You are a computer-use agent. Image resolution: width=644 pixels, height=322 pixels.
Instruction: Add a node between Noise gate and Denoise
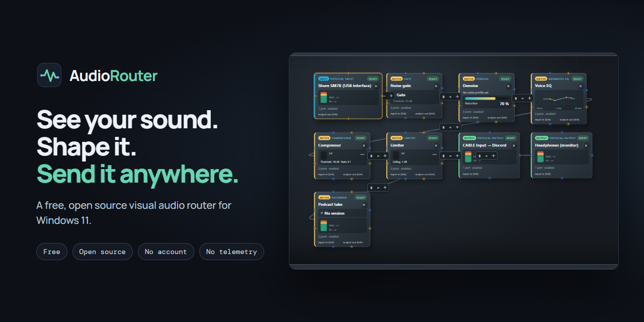pos(457,97)
